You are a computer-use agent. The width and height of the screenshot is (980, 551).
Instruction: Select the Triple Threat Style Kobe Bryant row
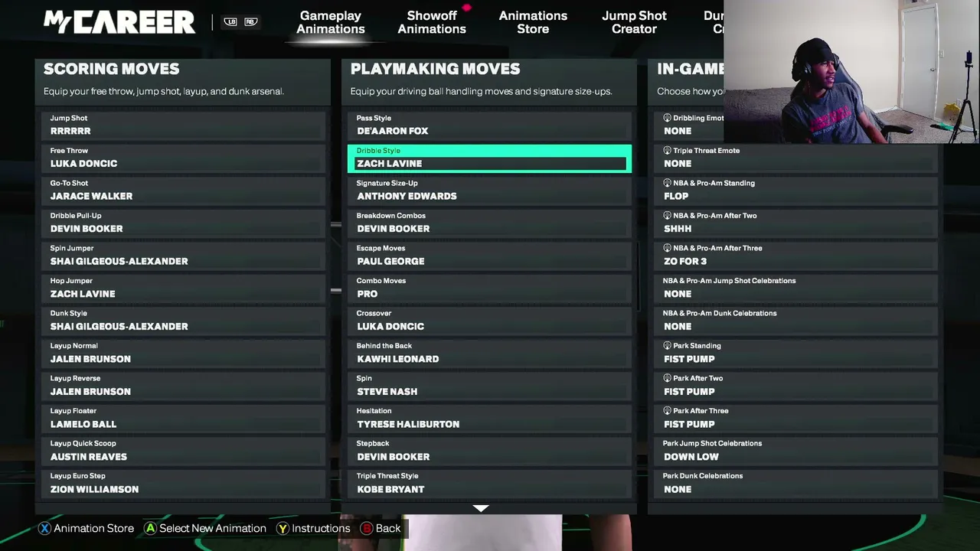tap(489, 483)
